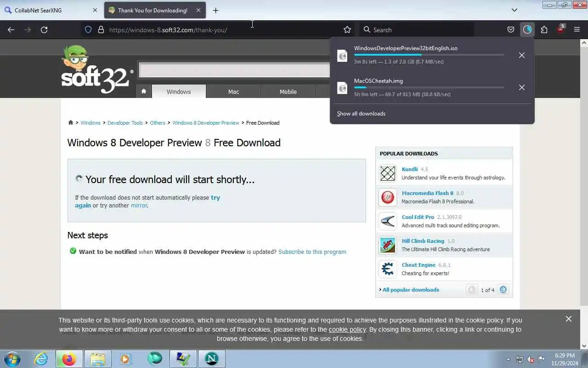Go to next popular downloads page arrow

(503, 290)
